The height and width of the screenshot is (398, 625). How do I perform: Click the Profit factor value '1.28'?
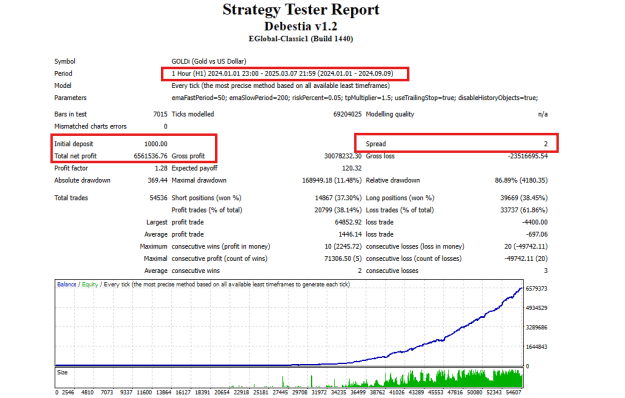coord(161,168)
